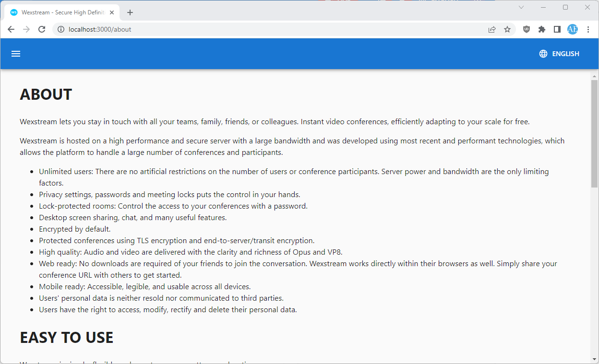The width and height of the screenshot is (599, 364).
Task: Open the Chrome three-dot menu
Action: 588,29
